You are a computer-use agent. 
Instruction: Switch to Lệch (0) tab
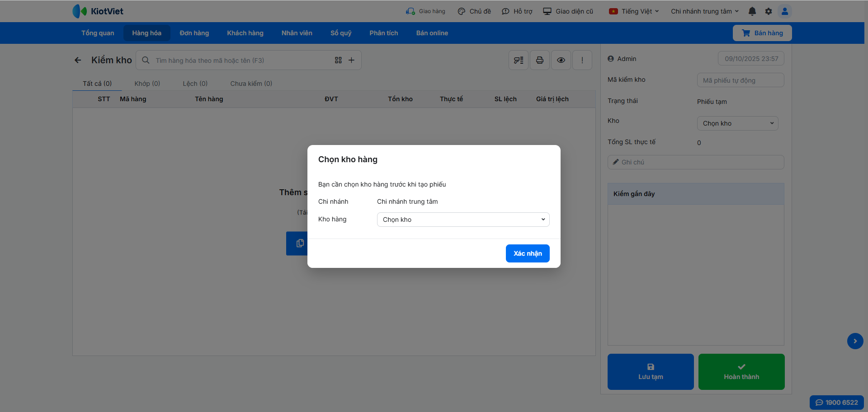click(195, 84)
